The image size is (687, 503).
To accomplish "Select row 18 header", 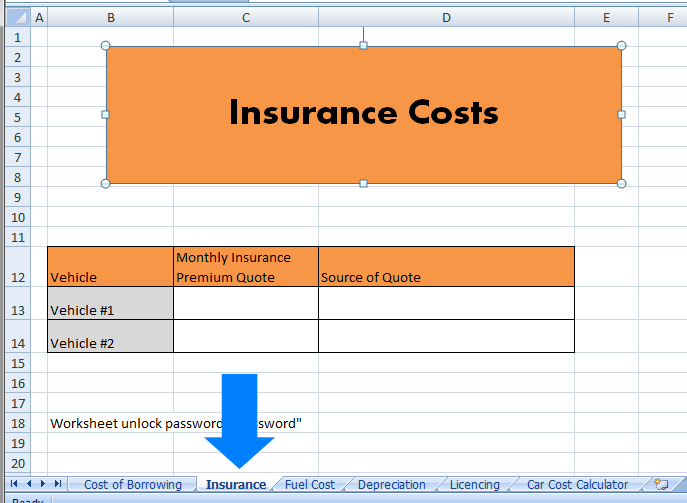I will 18,423.
